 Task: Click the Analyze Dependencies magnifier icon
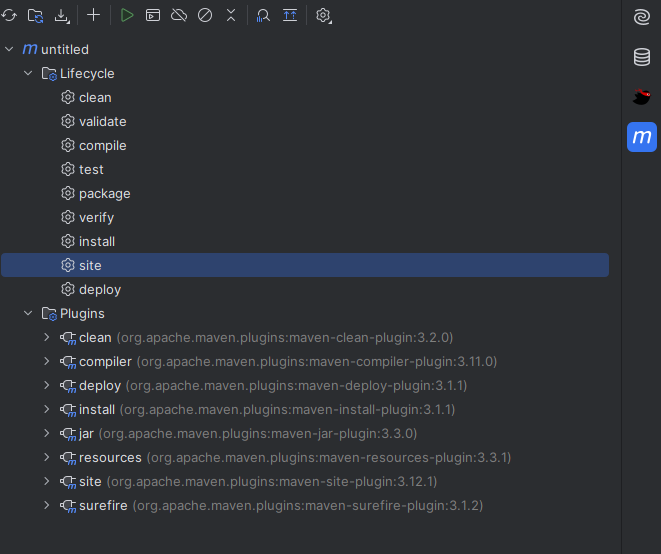click(x=263, y=16)
